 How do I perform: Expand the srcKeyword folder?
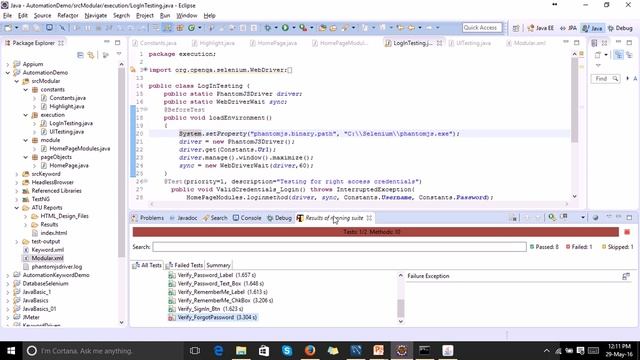pyautogui.click(x=17, y=174)
